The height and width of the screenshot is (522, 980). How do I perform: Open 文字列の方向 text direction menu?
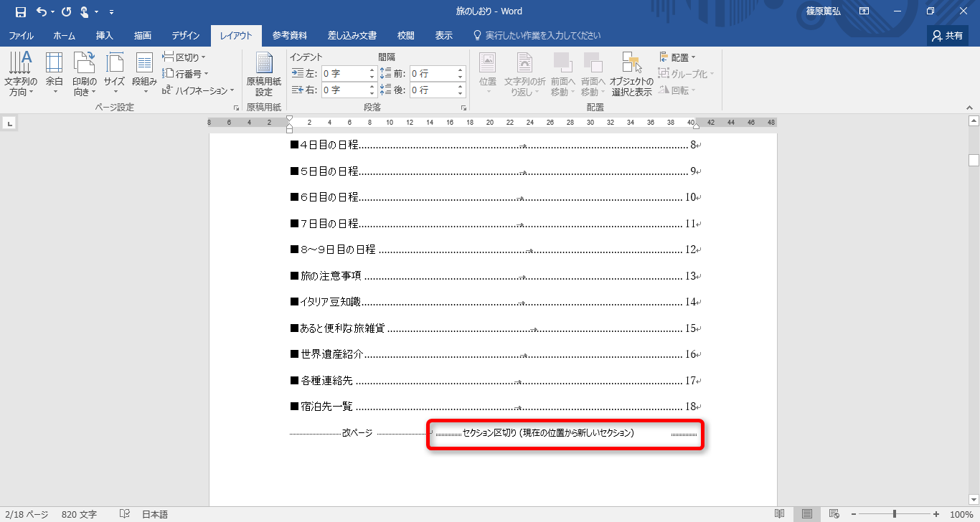(x=21, y=75)
